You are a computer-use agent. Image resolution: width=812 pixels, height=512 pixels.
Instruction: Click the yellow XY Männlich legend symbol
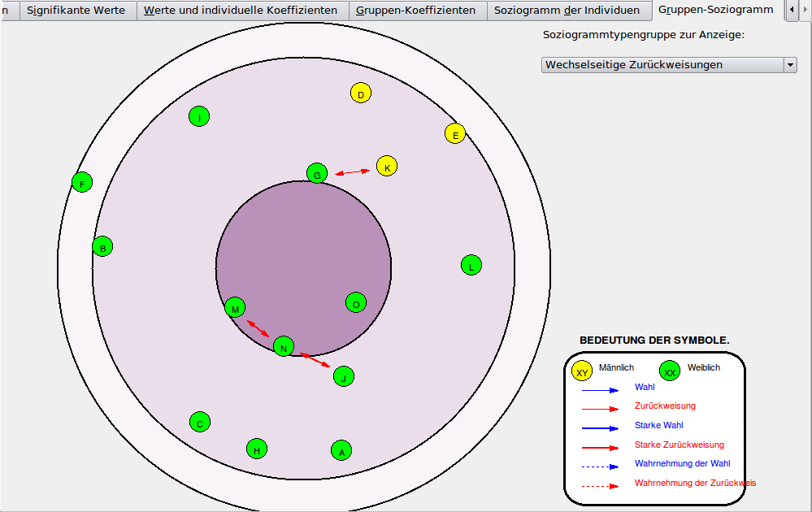click(x=582, y=371)
